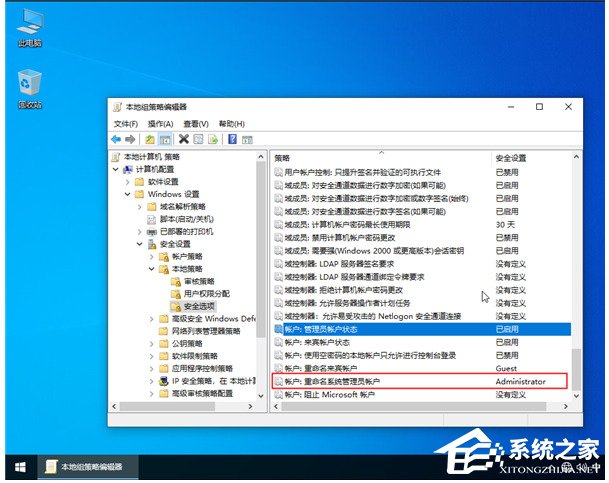
Task: Toggle the console tree pane icon
Action: tap(165, 139)
